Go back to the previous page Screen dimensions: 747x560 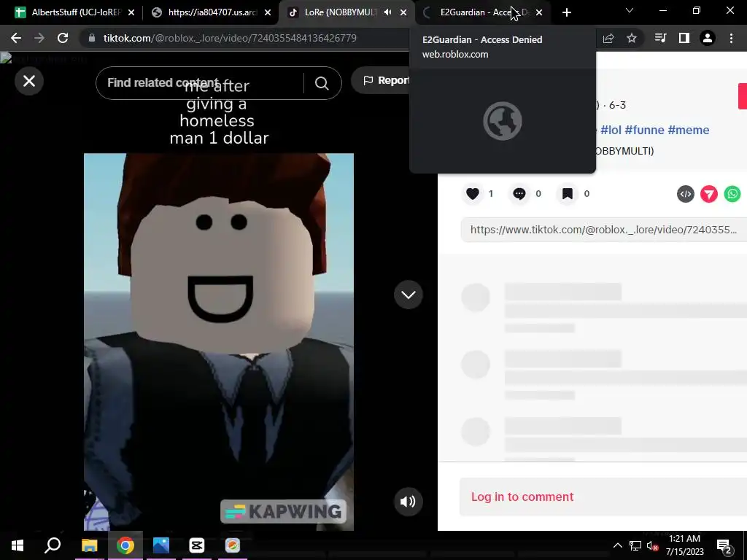click(x=16, y=38)
